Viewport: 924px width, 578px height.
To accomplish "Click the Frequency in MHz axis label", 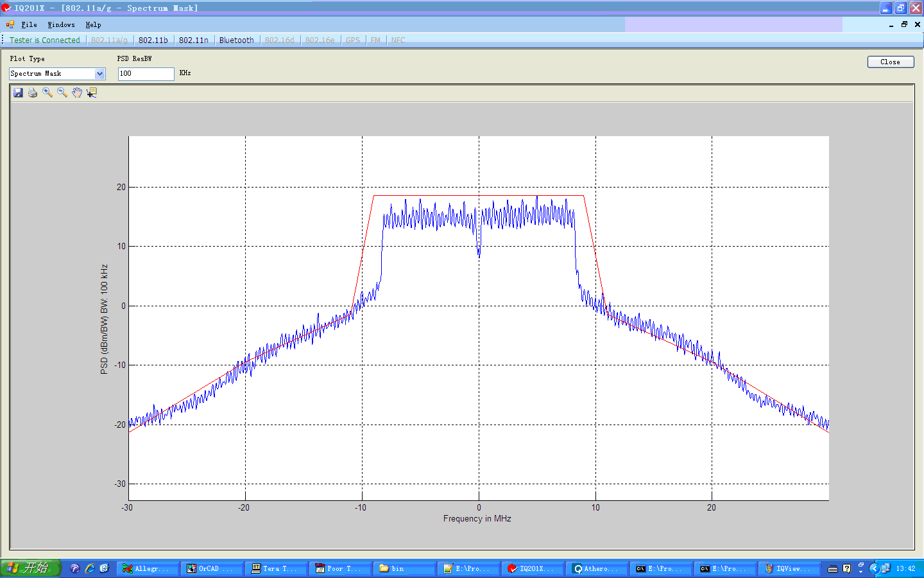I will [477, 518].
